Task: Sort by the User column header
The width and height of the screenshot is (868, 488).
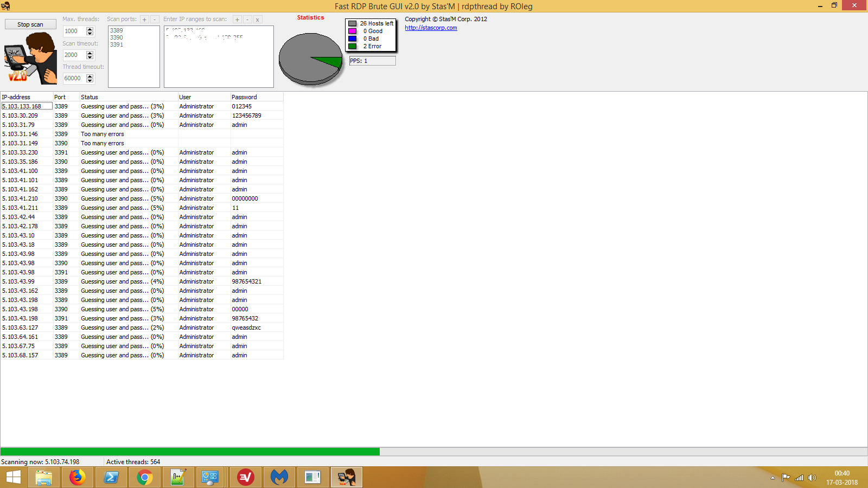Action: 204,97
